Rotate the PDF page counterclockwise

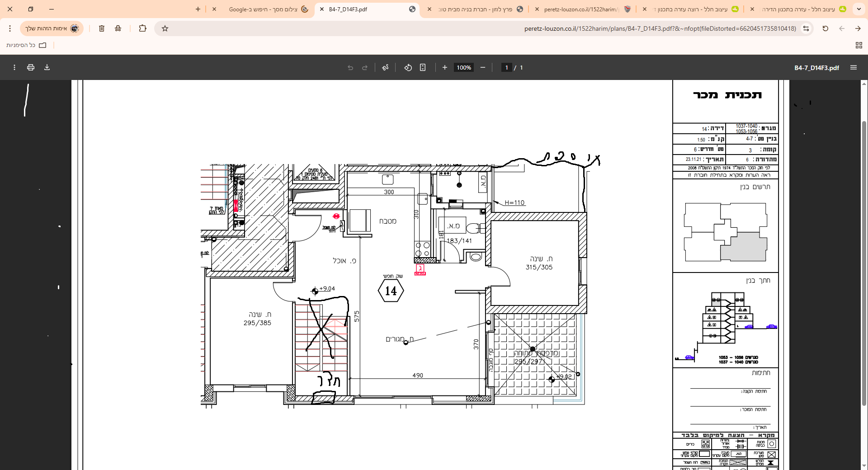click(x=408, y=67)
